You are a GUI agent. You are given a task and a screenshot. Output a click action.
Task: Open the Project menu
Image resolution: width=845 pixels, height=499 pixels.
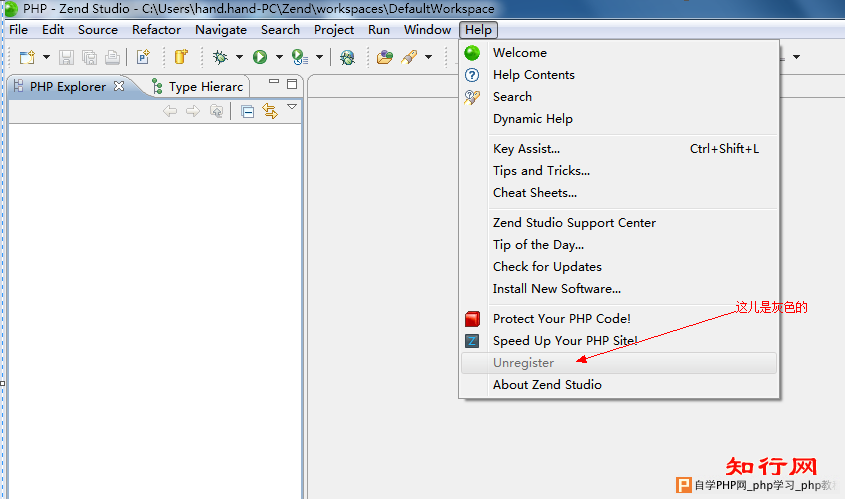pos(334,30)
